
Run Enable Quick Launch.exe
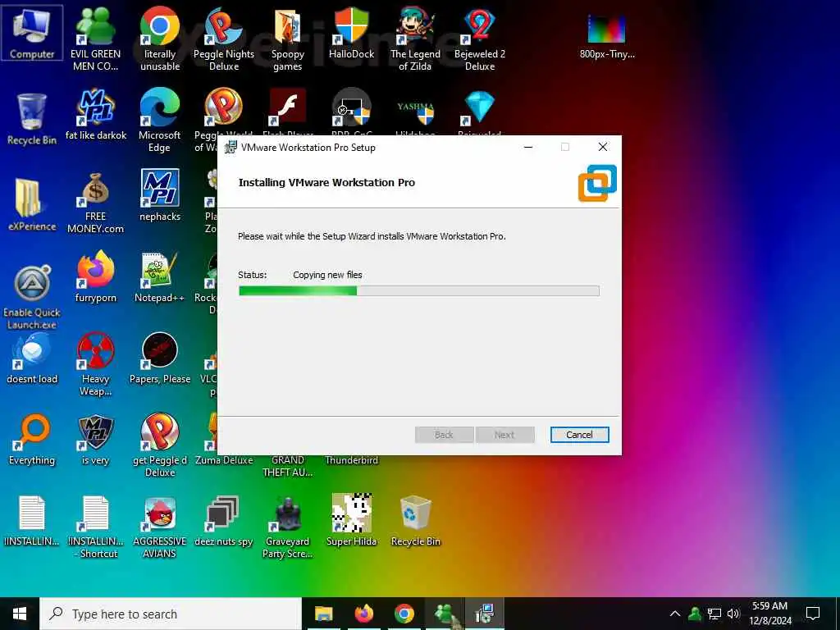coord(32,297)
